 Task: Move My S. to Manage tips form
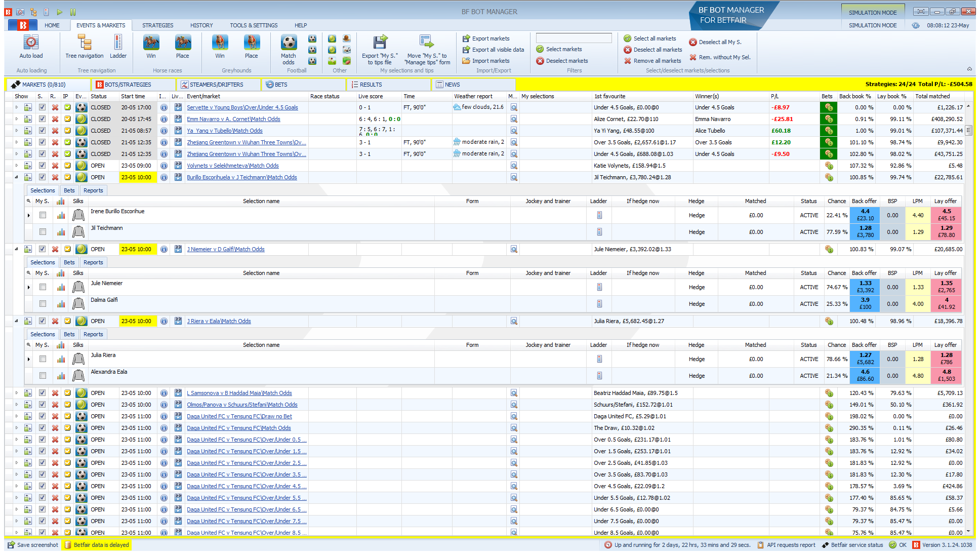tap(427, 49)
